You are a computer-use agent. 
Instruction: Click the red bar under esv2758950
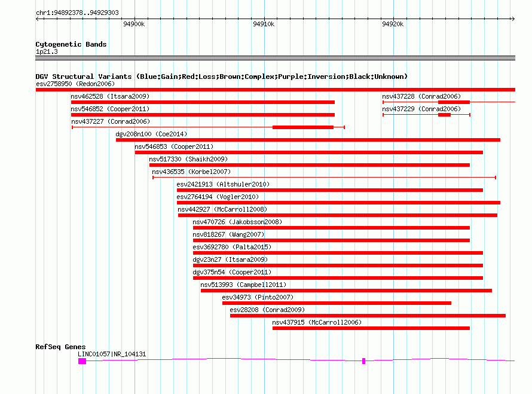click(x=276, y=90)
